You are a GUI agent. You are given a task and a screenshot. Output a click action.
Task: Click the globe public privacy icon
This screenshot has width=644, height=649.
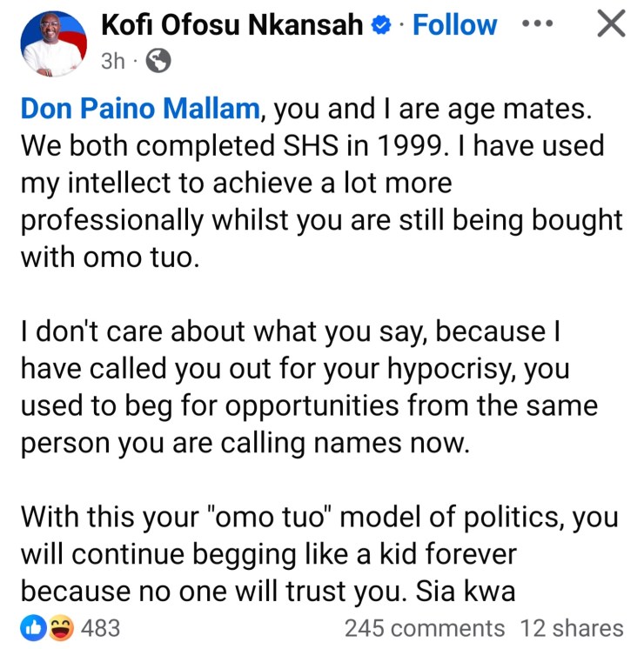click(x=158, y=60)
